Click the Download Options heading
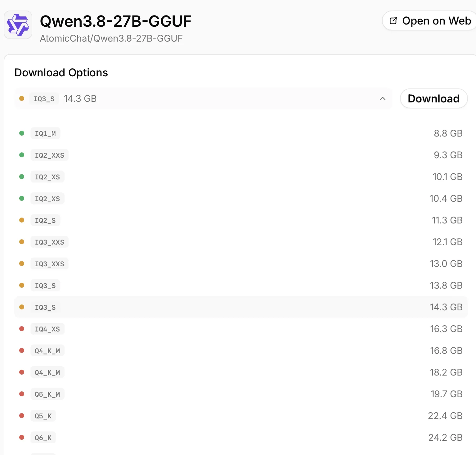The width and height of the screenshot is (476, 455). tap(61, 73)
